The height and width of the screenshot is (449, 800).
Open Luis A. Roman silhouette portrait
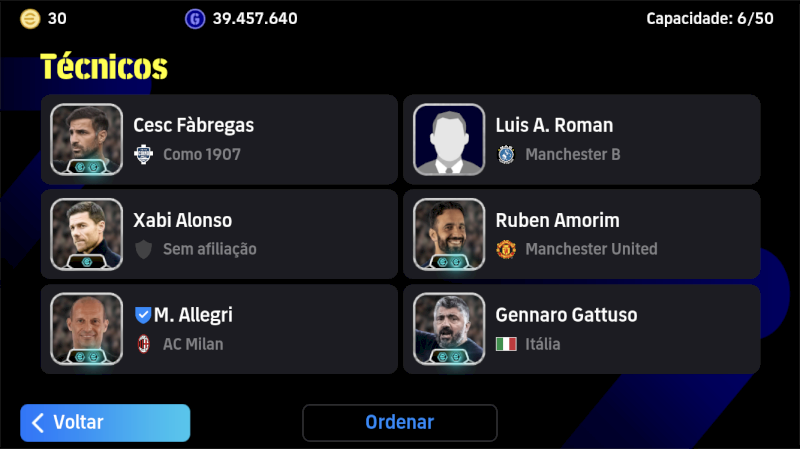449,139
